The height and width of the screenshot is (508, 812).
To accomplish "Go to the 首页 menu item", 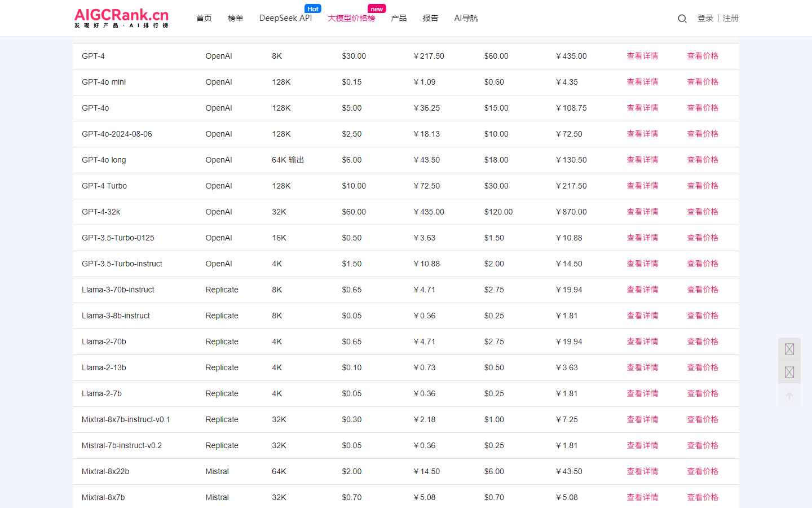I will point(204,18).
